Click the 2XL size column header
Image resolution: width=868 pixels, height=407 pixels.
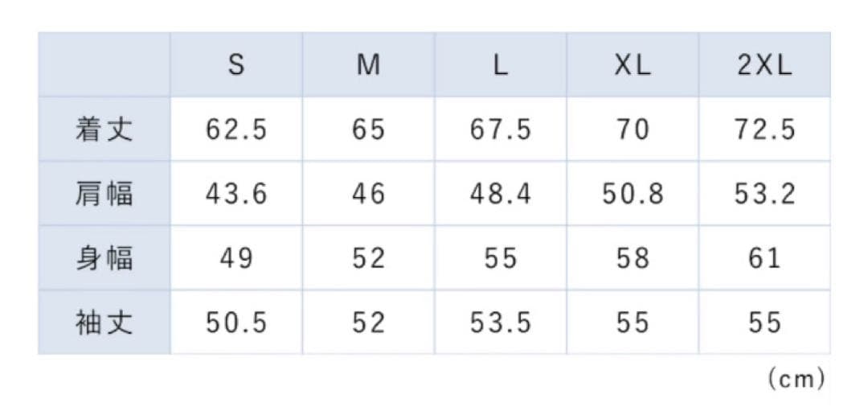pyautogui.click(x=764, y=65)
